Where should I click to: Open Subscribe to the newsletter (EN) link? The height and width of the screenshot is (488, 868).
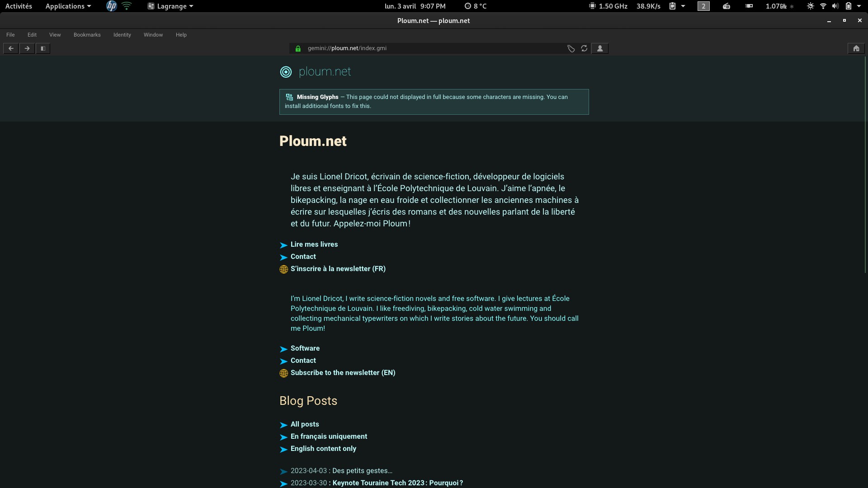tap(343, 373)
